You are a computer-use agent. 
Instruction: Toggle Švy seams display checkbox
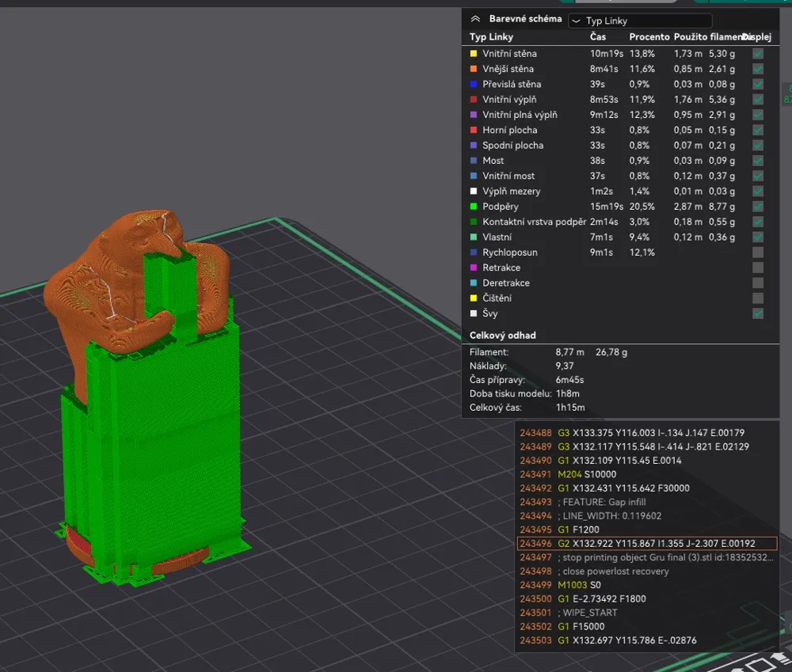click(758, 313)
